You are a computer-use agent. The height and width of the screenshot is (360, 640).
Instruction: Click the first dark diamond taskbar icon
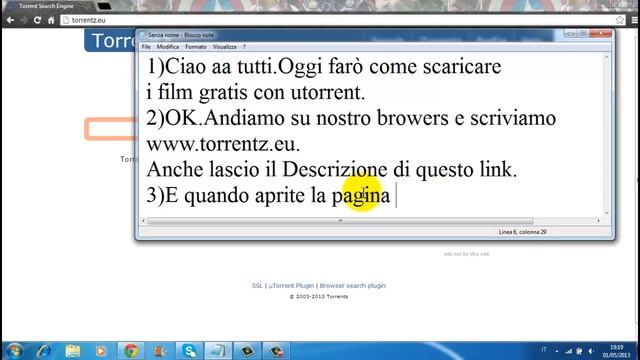(247, 351)
